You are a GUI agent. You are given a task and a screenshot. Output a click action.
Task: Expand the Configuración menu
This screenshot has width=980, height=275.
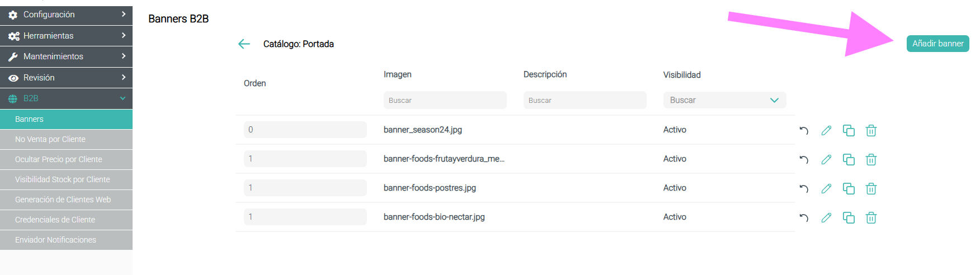[x=66, y=15]
